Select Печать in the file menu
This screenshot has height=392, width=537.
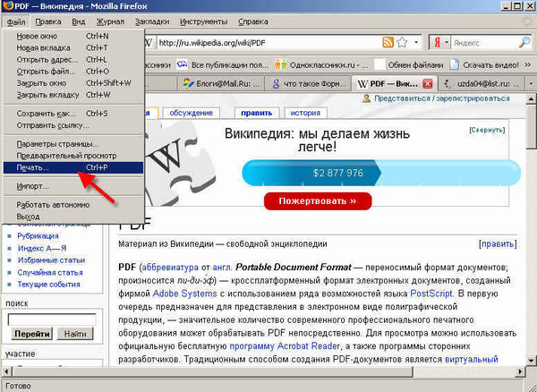tap(73, 167)
